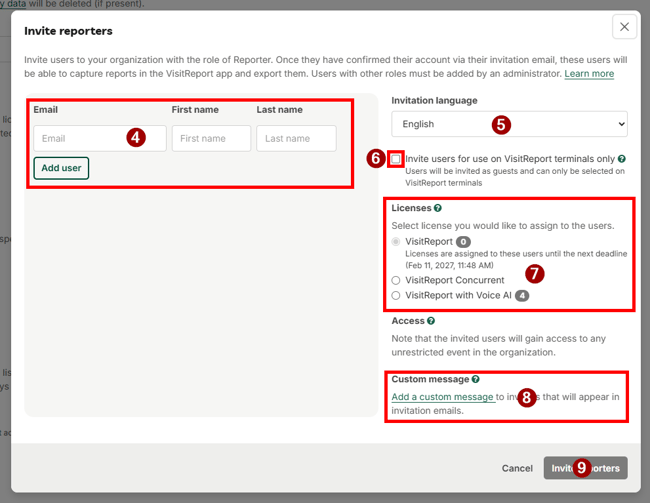Follow the Learn more link

coord(589,74)
